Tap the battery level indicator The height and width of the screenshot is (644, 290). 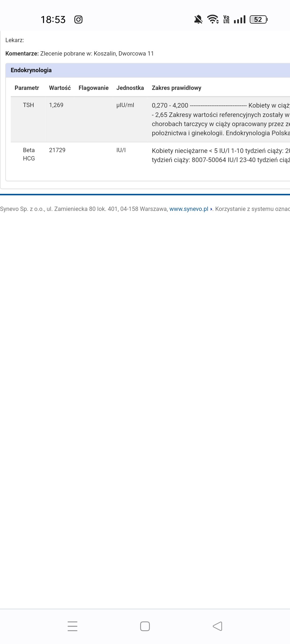point(258,20)
